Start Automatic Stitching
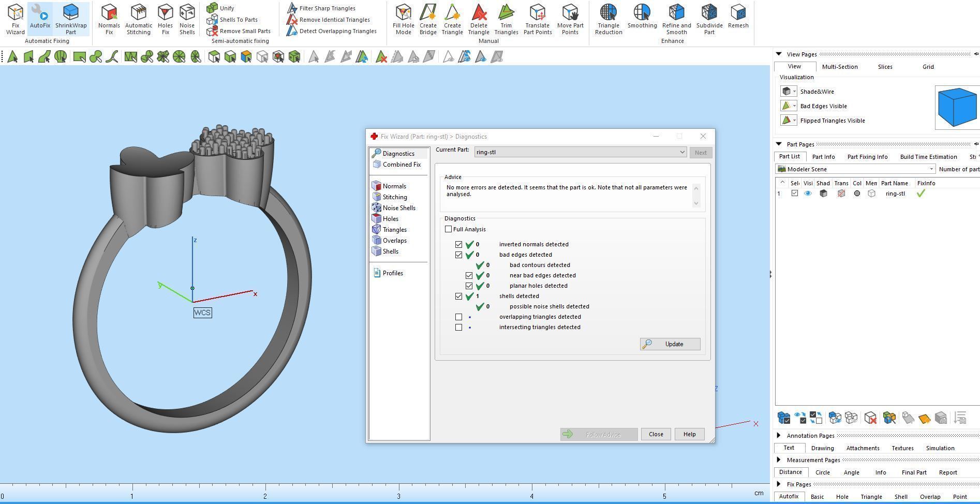980x504 pixels. (x=139, y=19)
